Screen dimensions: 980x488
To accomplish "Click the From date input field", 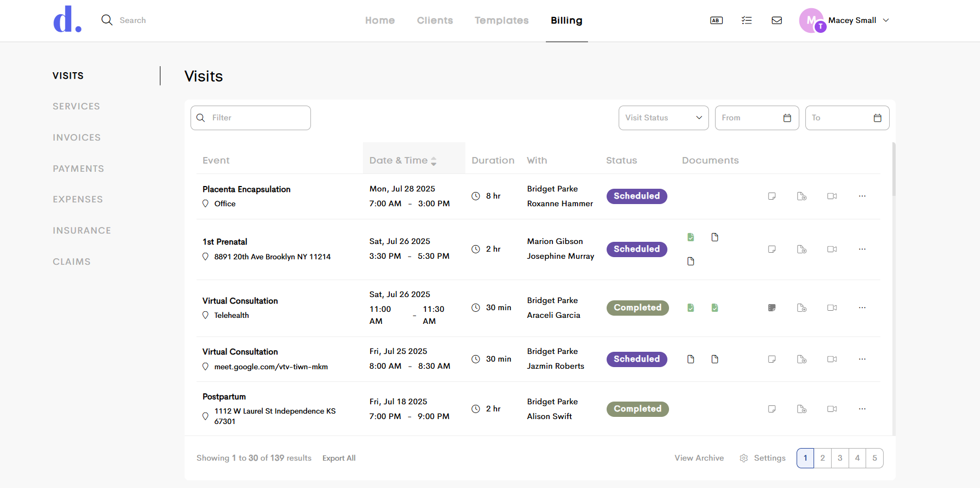I will [x=757, y=118].
